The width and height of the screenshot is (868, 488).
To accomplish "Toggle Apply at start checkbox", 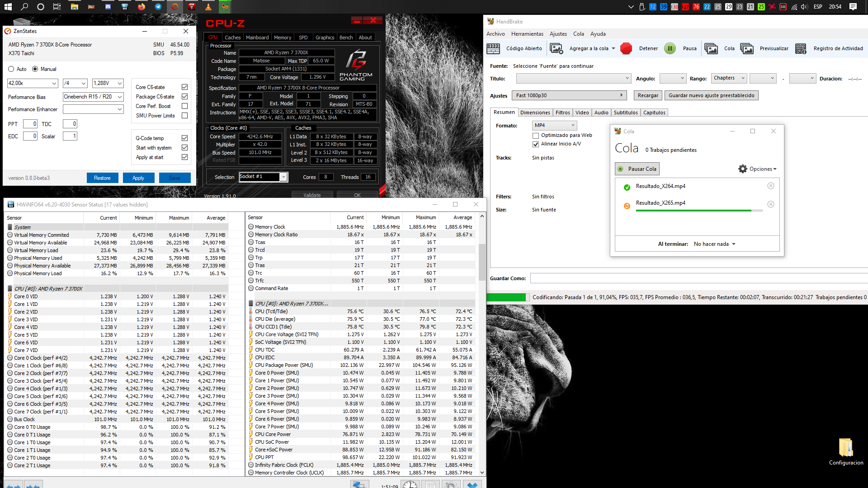I will [x=184, y=157].
